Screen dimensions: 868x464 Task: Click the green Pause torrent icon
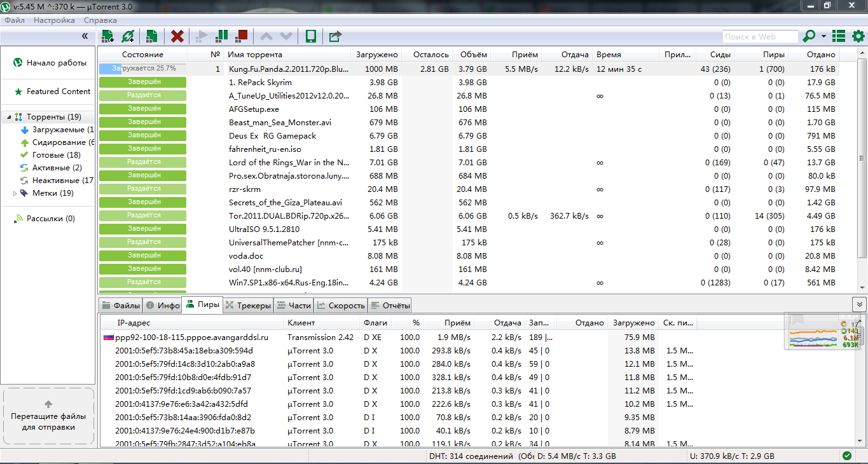click(221, 36)
